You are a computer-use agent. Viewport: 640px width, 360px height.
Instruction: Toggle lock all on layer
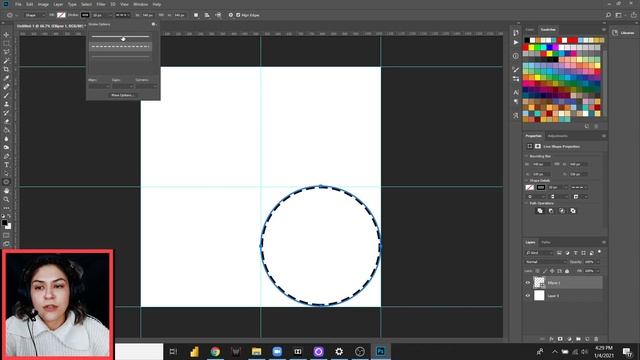click(567, 271)
